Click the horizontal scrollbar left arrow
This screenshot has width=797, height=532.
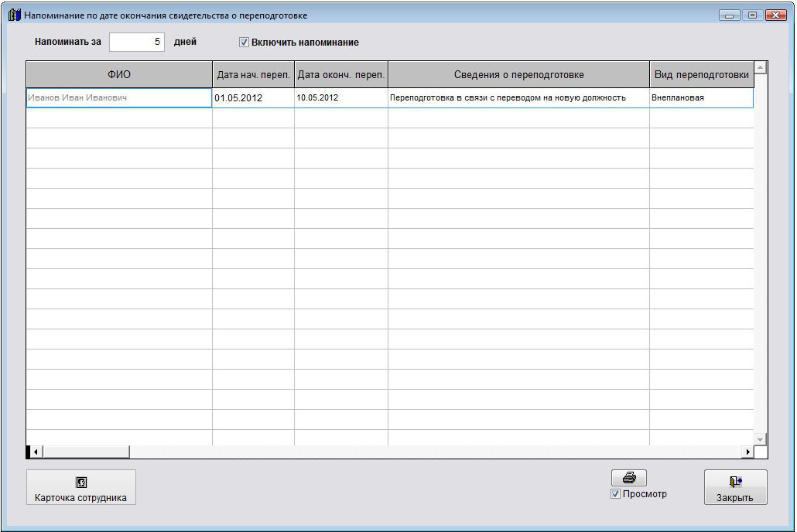[36, 452]
